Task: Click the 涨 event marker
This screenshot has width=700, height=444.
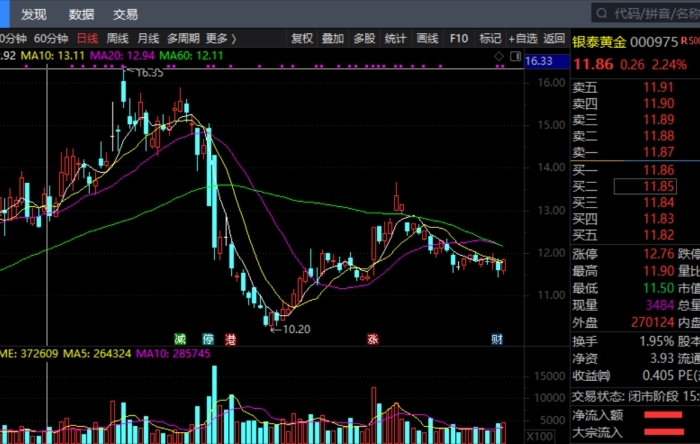Action: [373, 339]
